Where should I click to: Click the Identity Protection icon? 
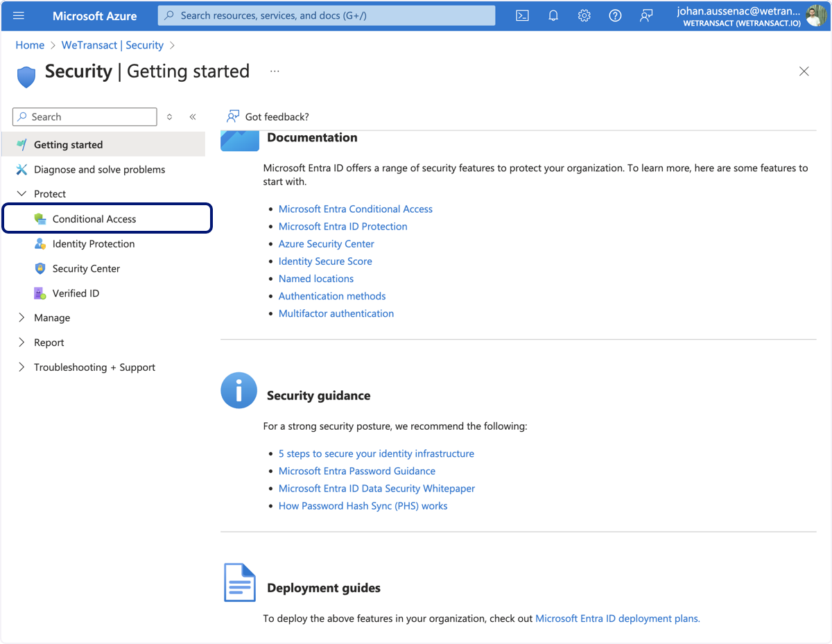40,244
